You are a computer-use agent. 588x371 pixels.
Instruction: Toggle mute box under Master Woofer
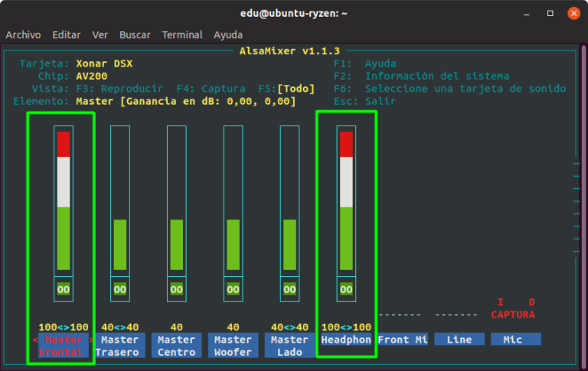pyautogui.click(x=234, y=289)
